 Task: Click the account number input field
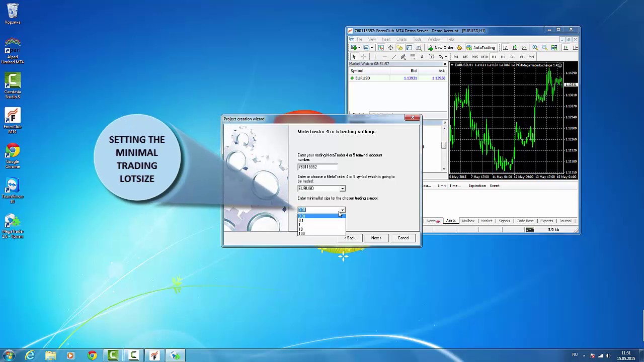[317, 167]
